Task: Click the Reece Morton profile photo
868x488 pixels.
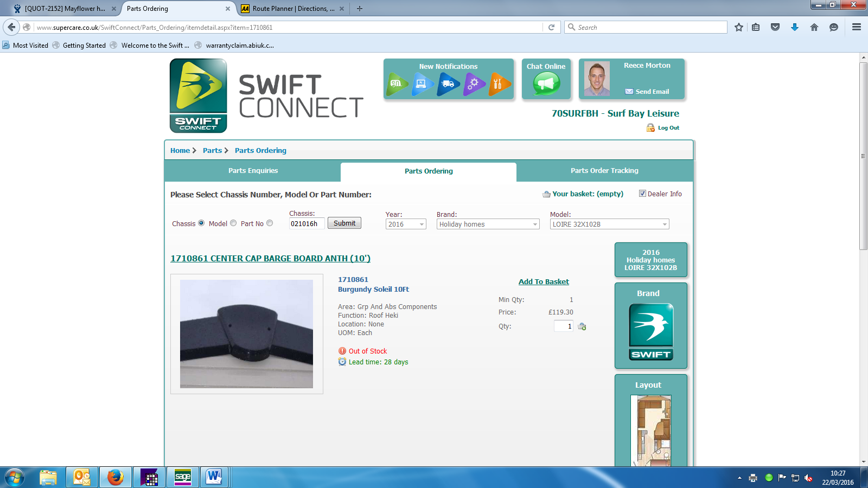Action: [x=597, y=79]
